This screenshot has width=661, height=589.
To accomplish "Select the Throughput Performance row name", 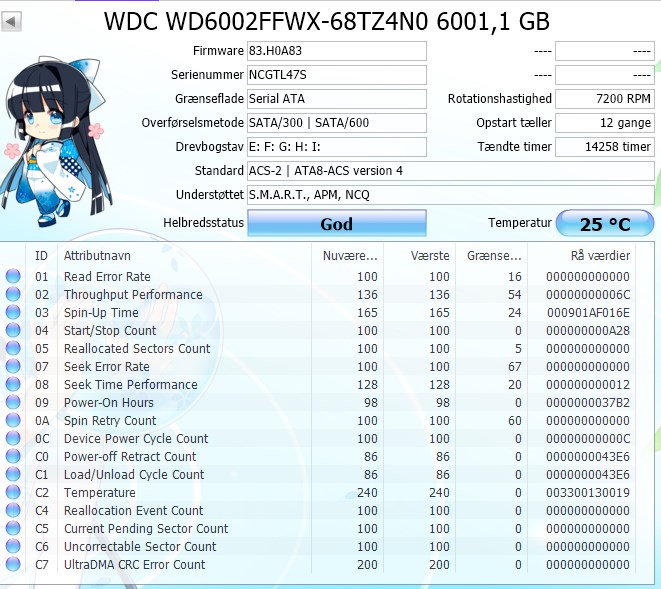I will point(133,295).
